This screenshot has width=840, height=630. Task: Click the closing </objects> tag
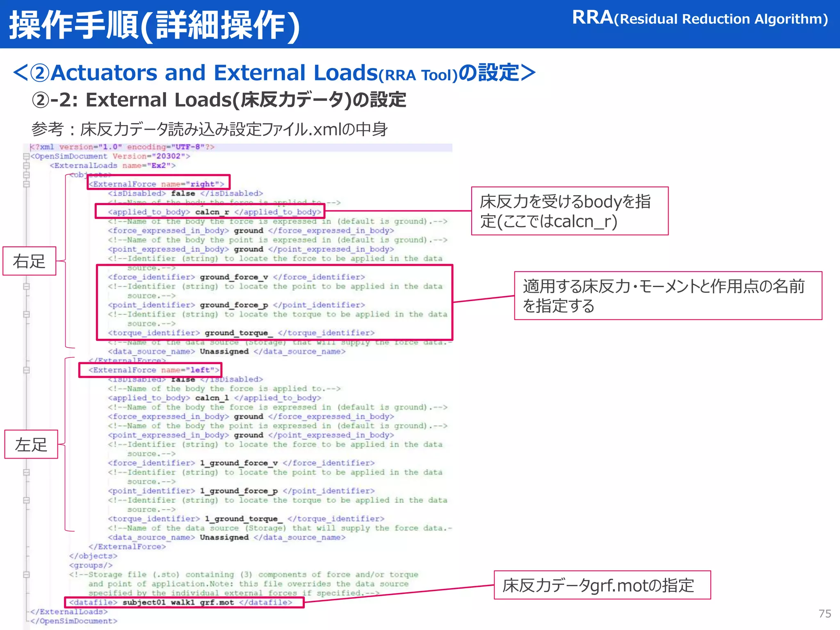pyautogui.click(x=93, y=556)
